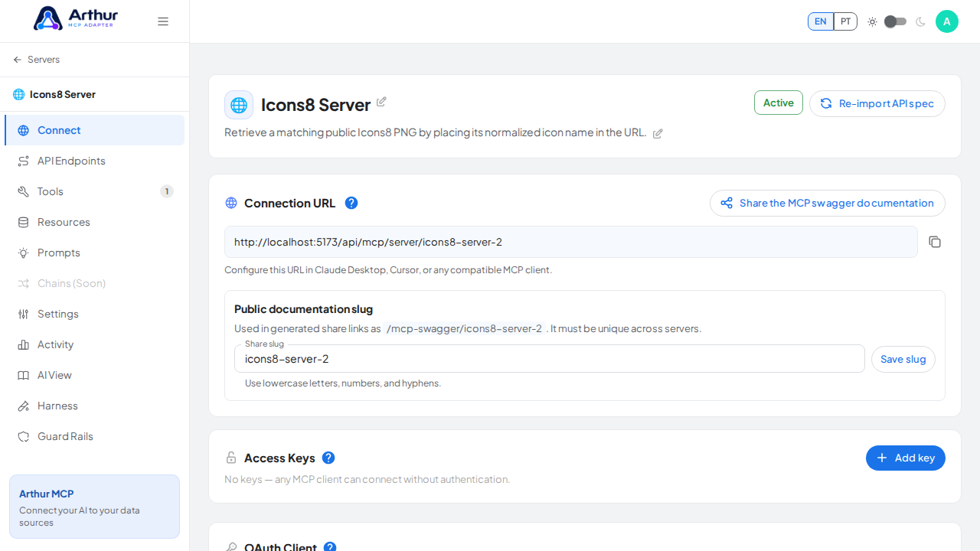Open Connection URL help icon
The width and height of the screenshot is (980, 551).
(351, 203)
